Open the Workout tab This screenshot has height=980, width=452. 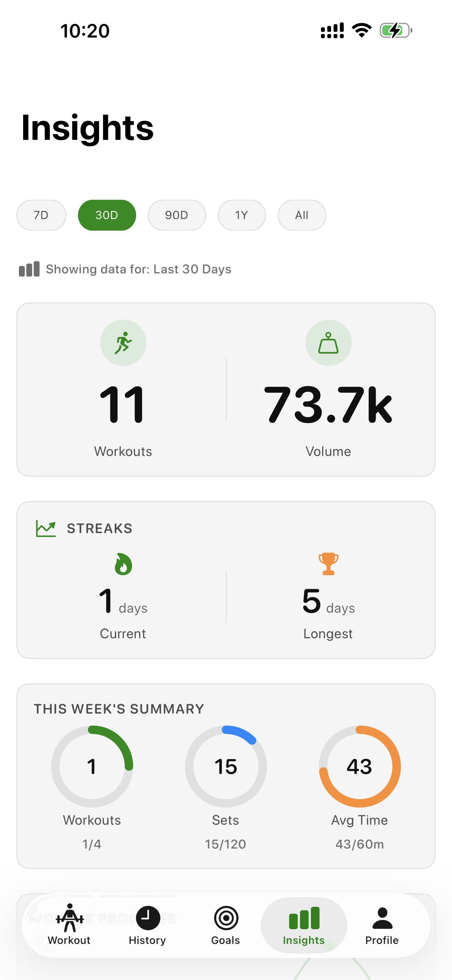pyautogui.click(x=69, y=925)
